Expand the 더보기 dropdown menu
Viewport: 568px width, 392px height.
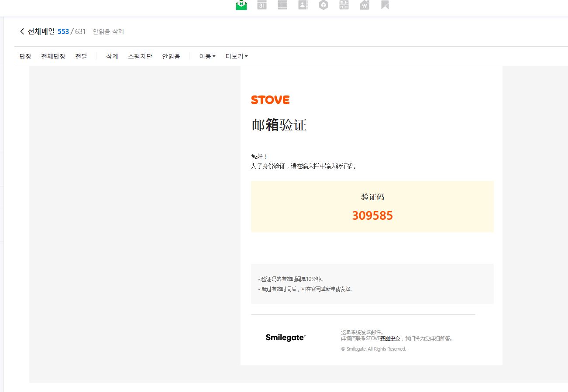pyautogui.click(x=237, y=56)
